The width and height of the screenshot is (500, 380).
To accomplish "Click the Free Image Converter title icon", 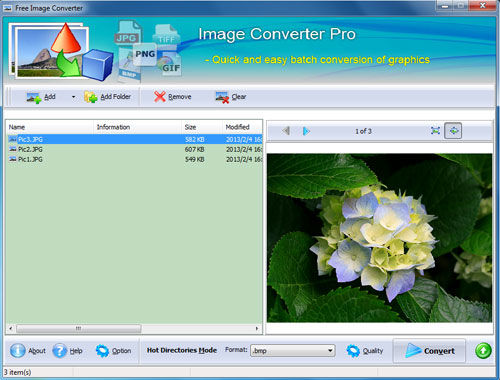I will pos(7,8).
